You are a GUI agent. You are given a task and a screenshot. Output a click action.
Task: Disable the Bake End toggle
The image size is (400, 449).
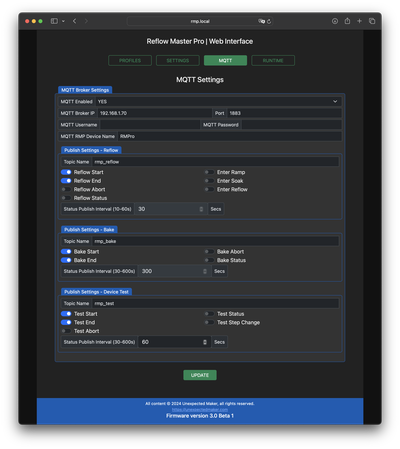coord(66,260)
